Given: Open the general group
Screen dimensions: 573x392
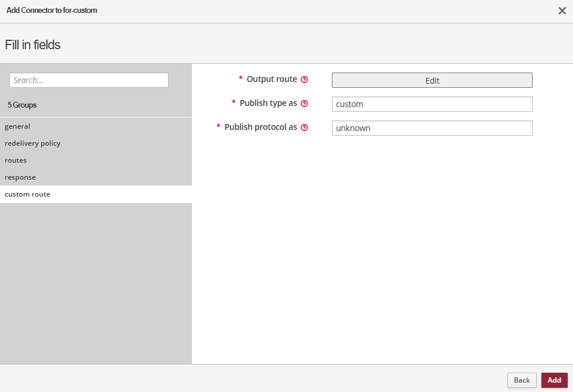Looking at the screenshot, I should [x=18, y=126].
